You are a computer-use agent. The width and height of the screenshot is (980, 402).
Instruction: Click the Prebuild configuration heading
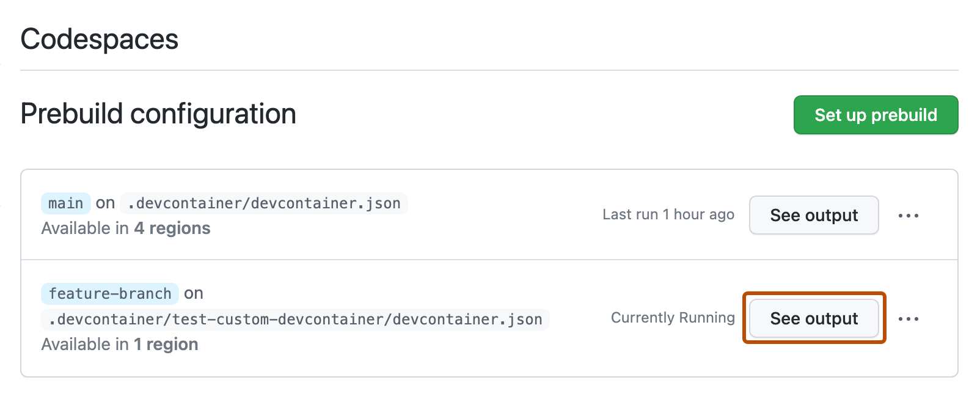pos(158,114)
